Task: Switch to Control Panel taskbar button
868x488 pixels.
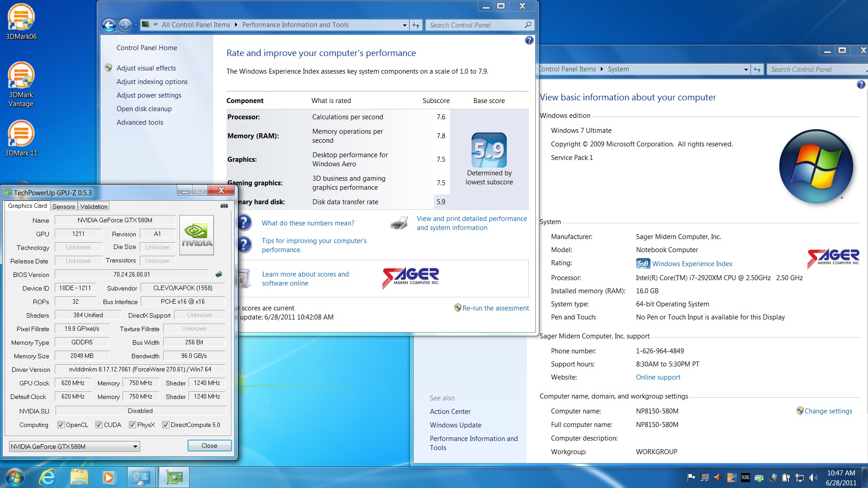Action: point(141,477)
